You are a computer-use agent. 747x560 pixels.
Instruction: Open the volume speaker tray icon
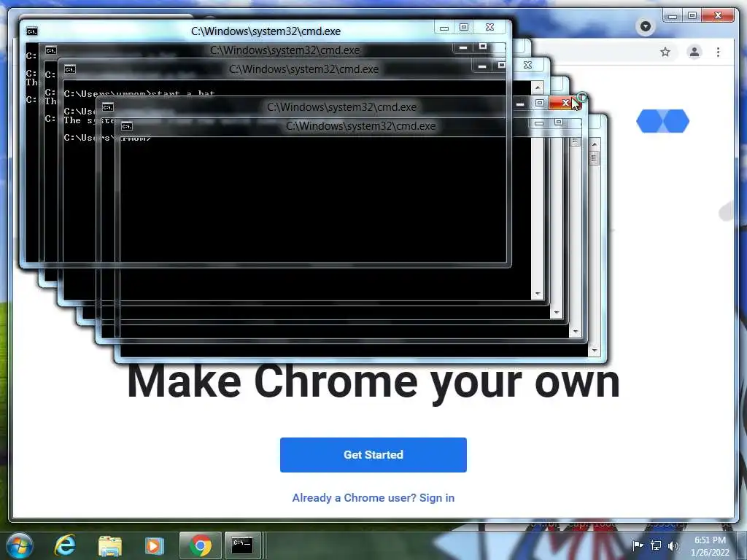point(673,545)
